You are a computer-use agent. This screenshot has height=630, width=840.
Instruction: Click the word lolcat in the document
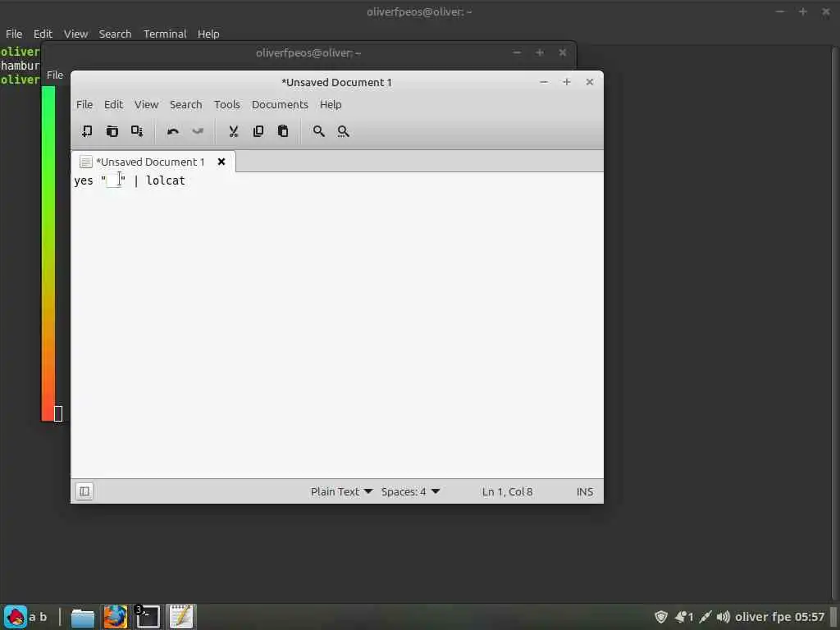pos(166,180)
